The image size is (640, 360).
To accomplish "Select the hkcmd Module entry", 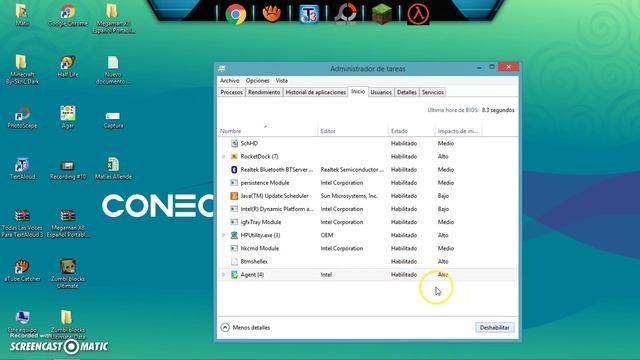I will [368, 248].
